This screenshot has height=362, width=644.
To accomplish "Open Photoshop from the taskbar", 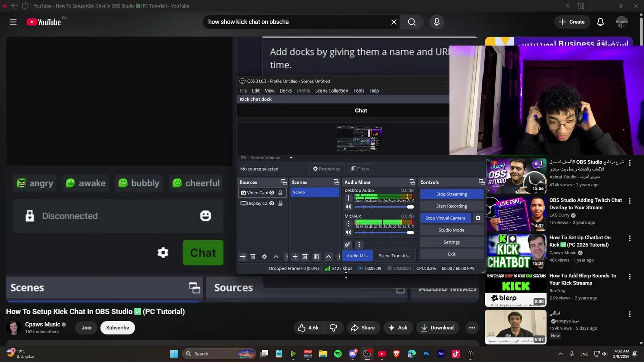I will 426,354.
